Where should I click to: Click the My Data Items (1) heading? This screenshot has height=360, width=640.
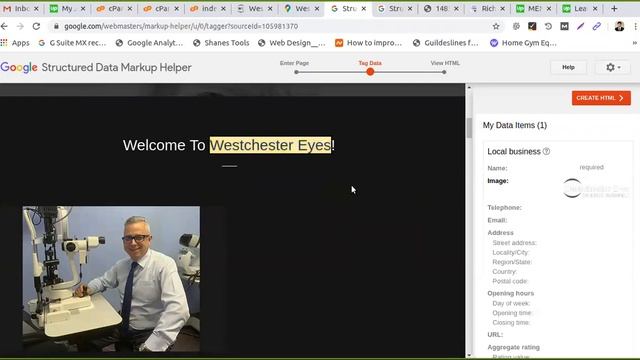[x=515, y=125]
